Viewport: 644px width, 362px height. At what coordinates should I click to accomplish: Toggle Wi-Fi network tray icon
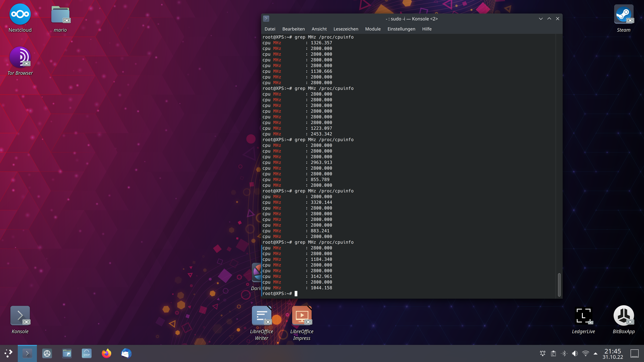pos(585,353)
